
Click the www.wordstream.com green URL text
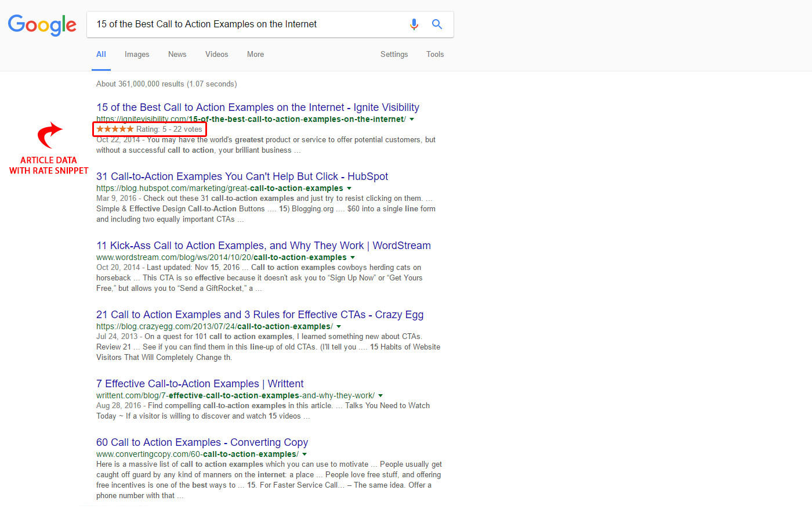(222, 257)
